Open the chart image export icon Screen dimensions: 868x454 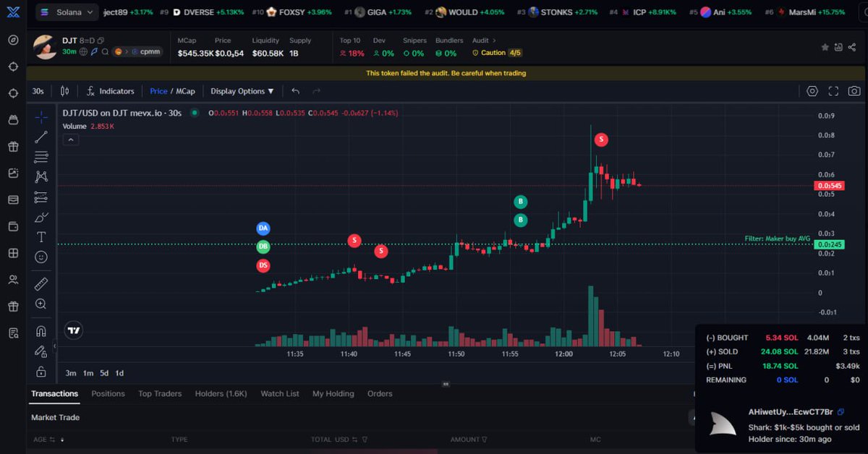coord(839,47)
